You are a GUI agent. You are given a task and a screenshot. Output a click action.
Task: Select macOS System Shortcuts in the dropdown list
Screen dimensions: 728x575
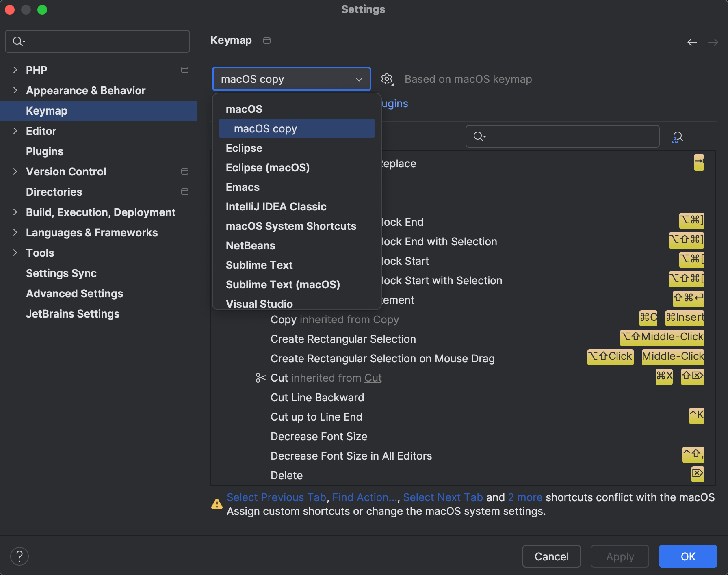point(291,226)
